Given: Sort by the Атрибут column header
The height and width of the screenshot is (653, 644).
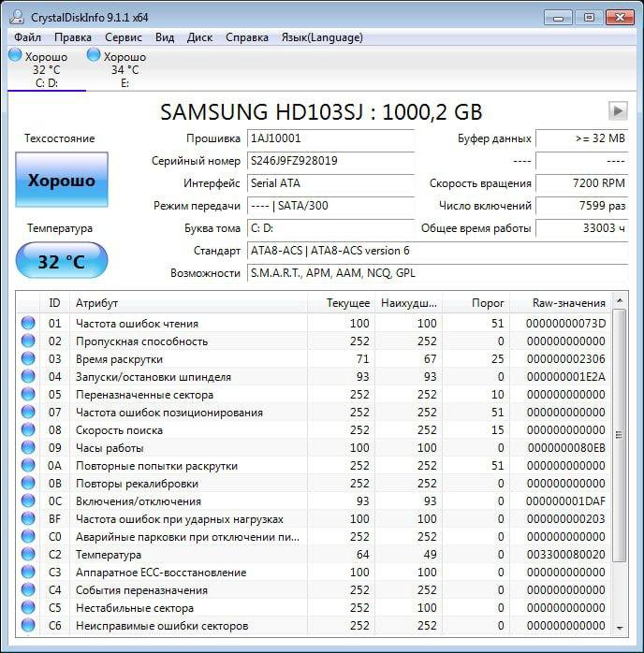Looking at the screenshot, I should 187,303.
